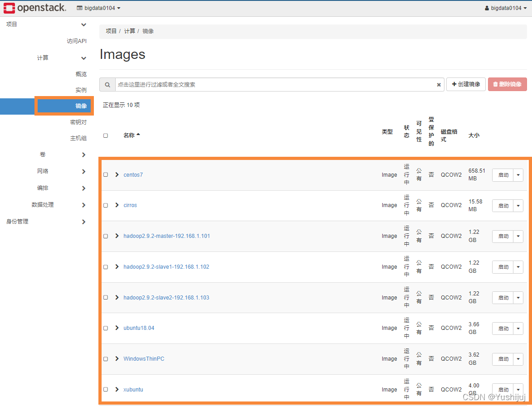Open the WindowsThinPC image link
This screenshot has height=406, width=532.
pyautogui.click(x=144, y=358)
